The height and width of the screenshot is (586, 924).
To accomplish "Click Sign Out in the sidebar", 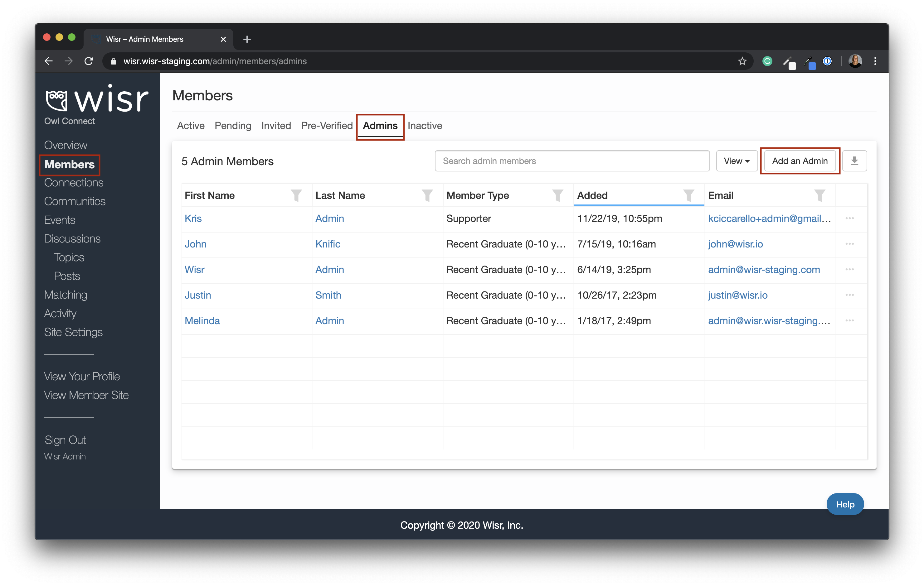I will point(65,440).
